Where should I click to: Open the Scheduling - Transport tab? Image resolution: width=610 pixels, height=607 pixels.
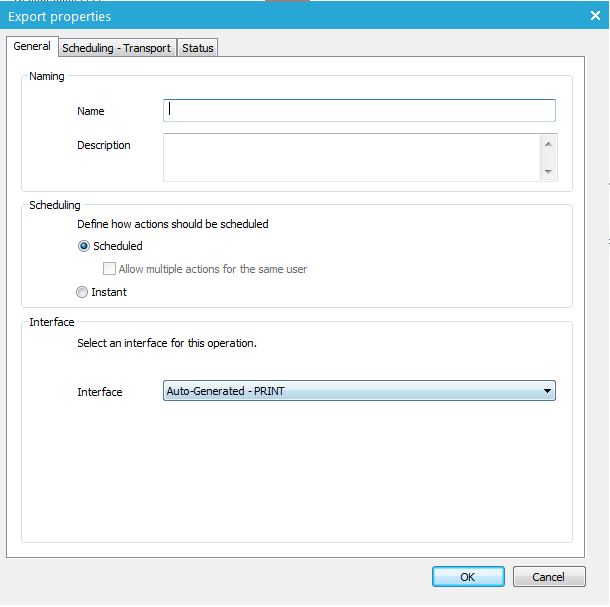(116, 48)
